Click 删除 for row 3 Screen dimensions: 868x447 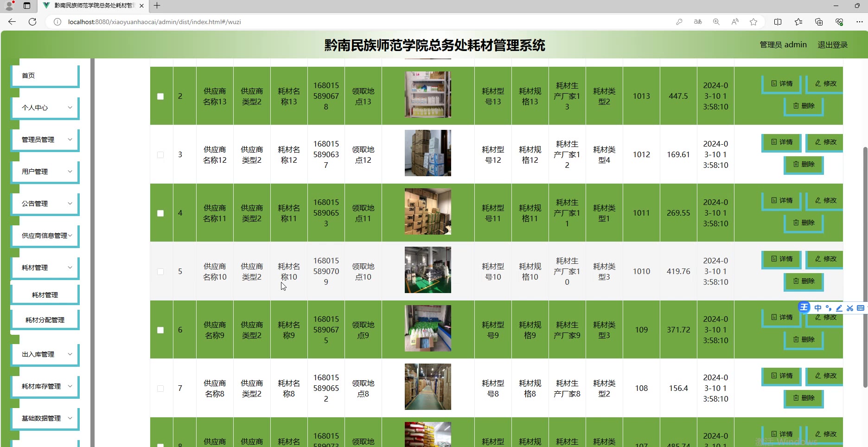804,165
